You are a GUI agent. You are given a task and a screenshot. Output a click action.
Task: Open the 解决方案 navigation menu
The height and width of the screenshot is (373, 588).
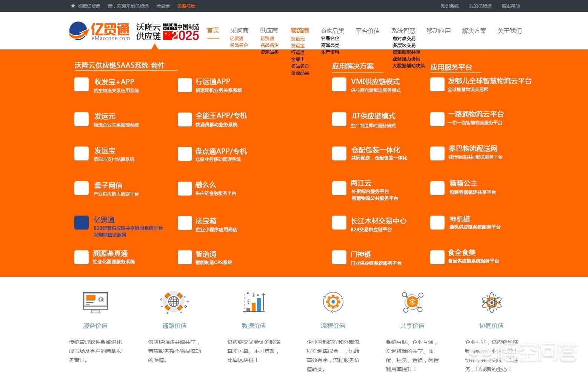click(474, 31)
